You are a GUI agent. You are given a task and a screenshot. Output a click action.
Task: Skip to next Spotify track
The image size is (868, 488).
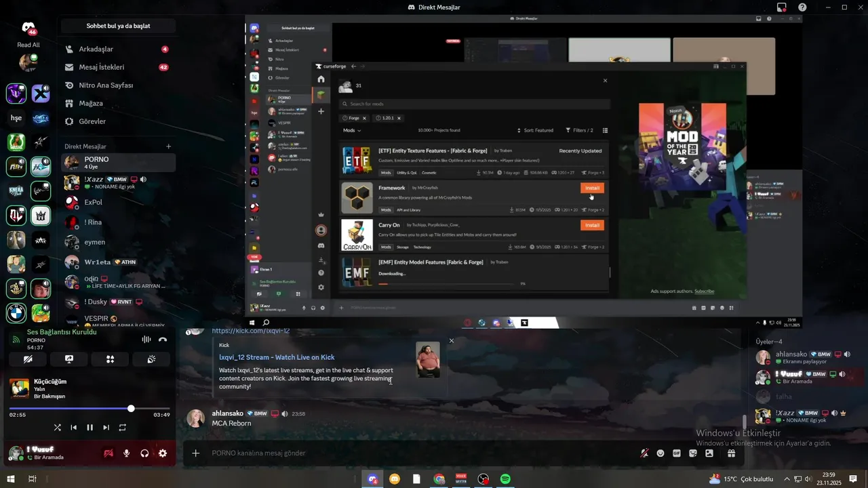(106, 428)
